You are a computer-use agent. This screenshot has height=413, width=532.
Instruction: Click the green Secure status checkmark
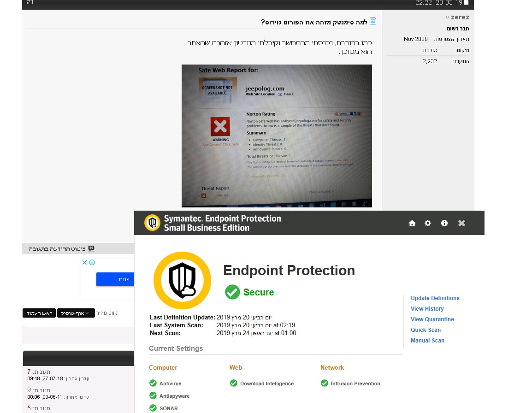point(232,292)
